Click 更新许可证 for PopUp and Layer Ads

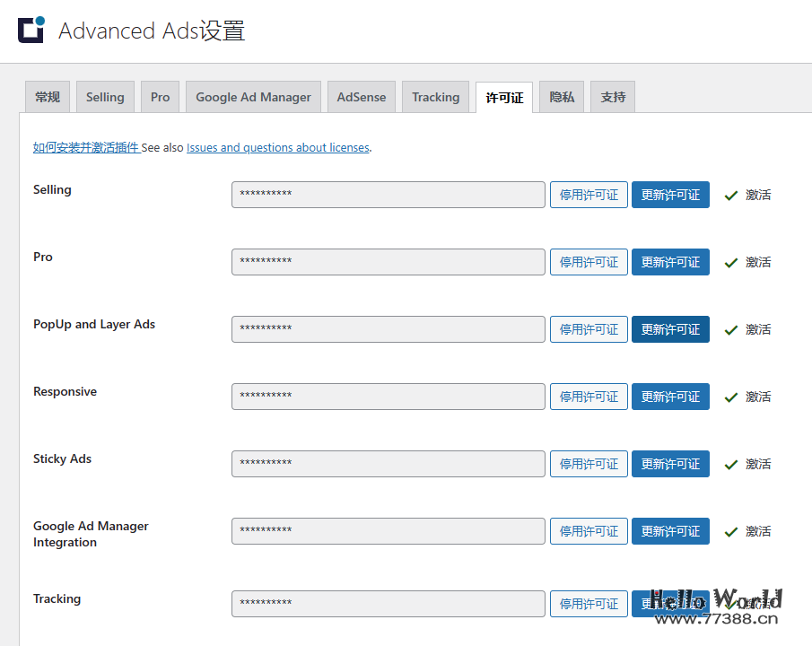click(x=670, y=329)
